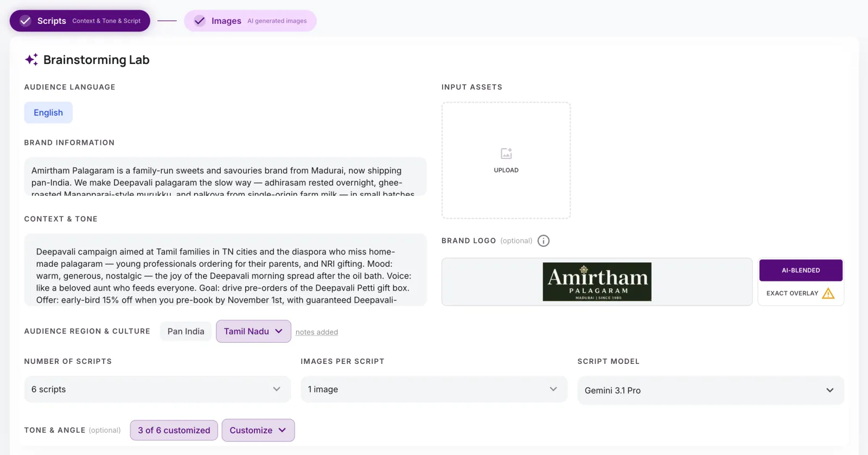Choose the Pan India region chip

click(x=186, y=331)
